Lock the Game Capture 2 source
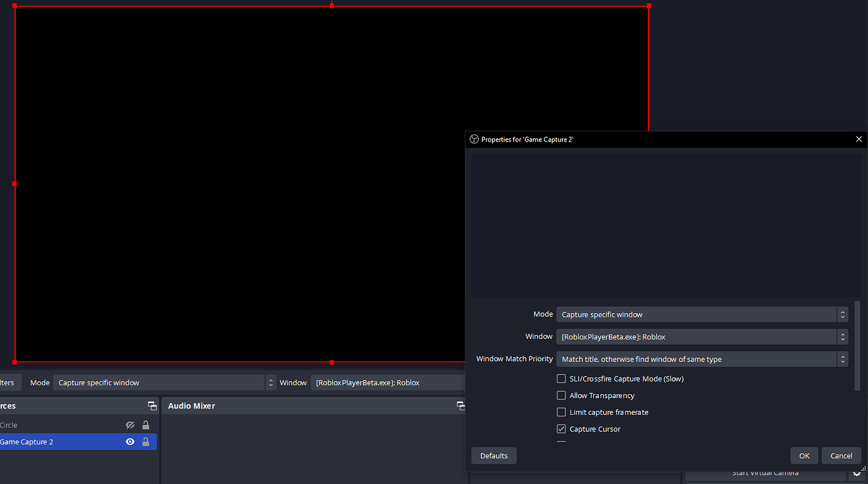 (x=146, y=441)
